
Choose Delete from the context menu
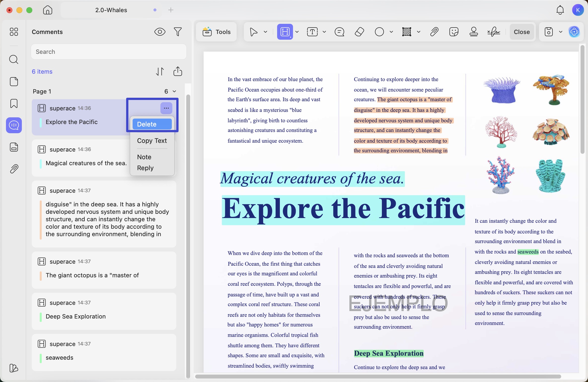click(x=152, y=124)
